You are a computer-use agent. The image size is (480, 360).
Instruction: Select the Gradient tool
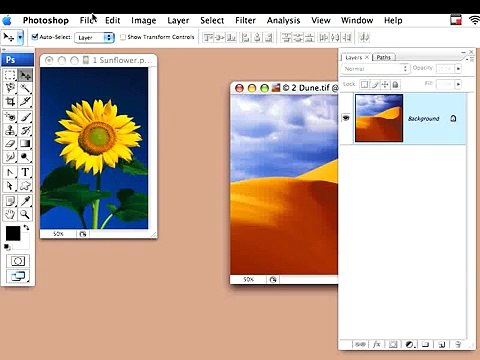tap(25, 143)
